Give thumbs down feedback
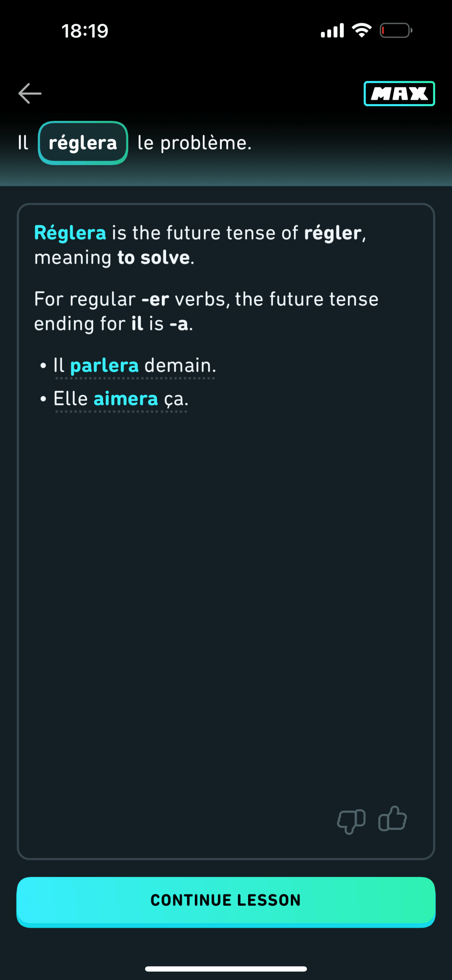The height and width of the screenshot is (980, 452). 351,821
